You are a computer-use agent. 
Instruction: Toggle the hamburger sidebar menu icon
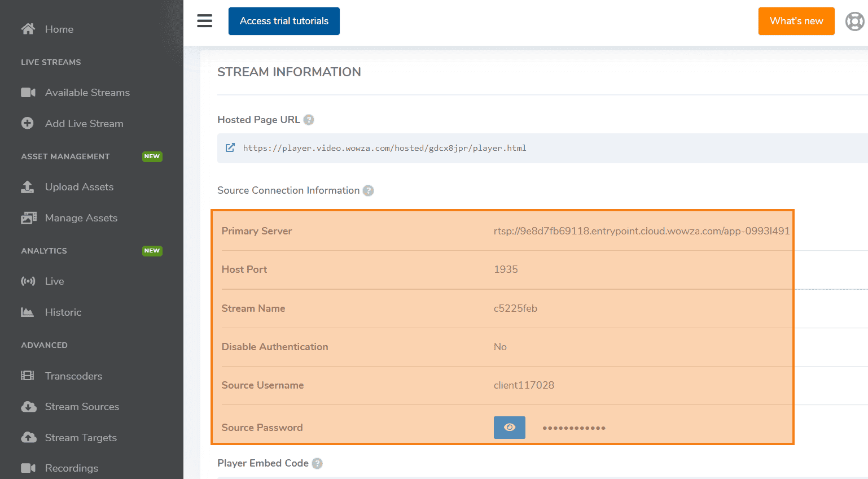[204, 21]
